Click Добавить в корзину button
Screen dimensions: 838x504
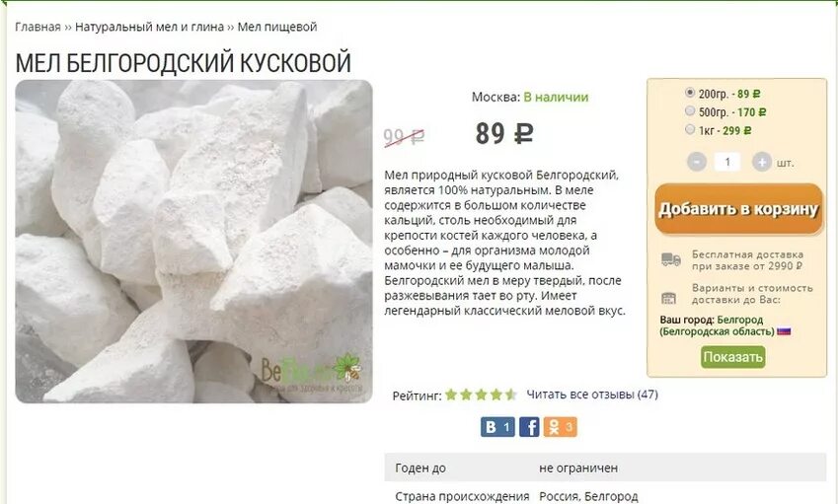coord(738,209)
